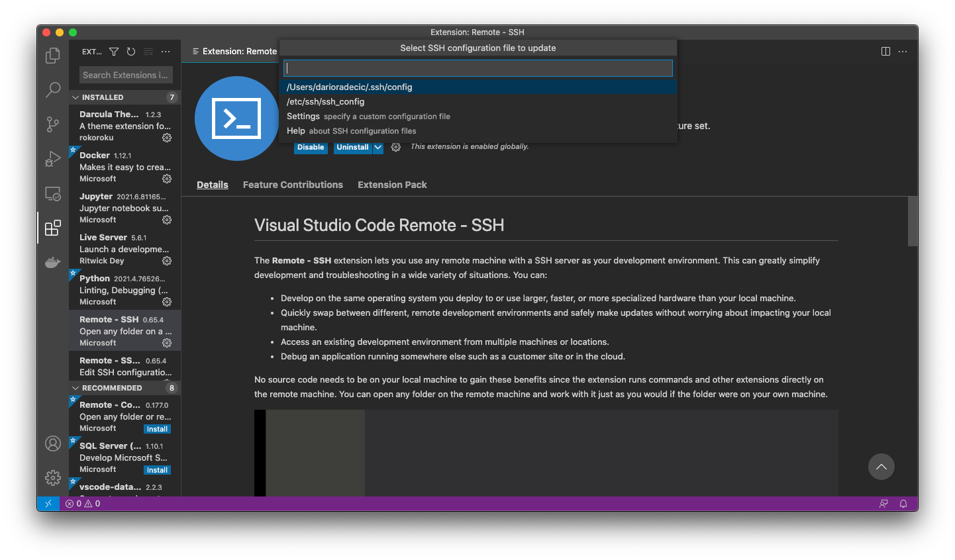955x560 pixels.
Task: Open the Explorer view in activity bar
Action: pos(53,56)
